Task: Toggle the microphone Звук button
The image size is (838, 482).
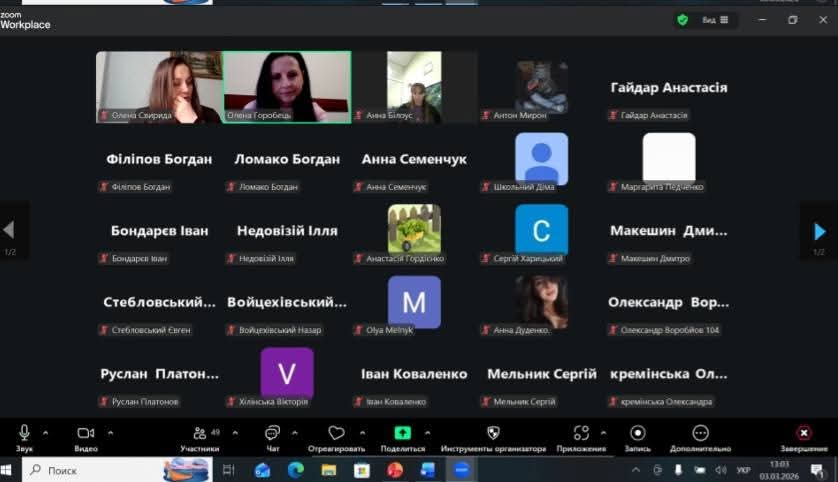Action: [x=24, y=434]
